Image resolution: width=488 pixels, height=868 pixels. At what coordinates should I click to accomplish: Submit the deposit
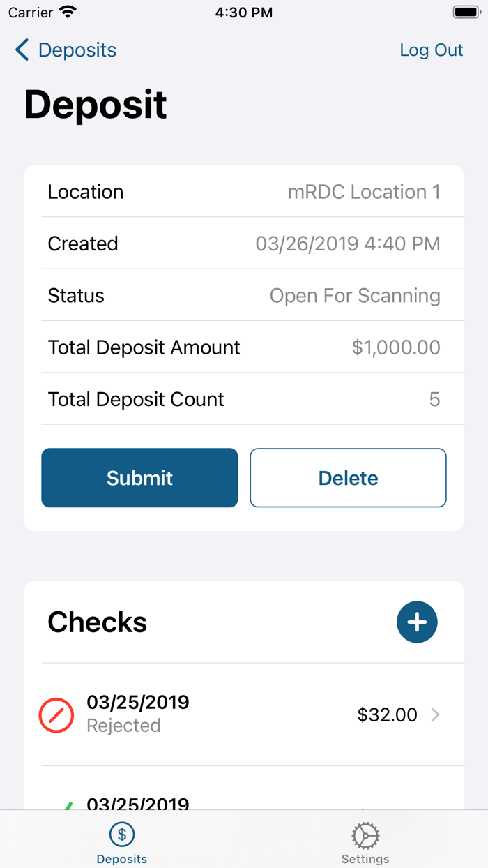pos(139,477)
